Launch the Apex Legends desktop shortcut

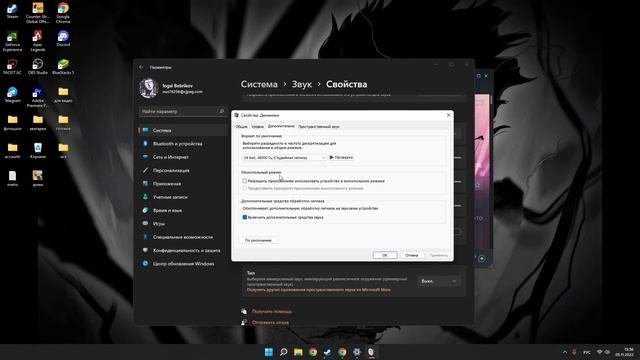(38, 41)
